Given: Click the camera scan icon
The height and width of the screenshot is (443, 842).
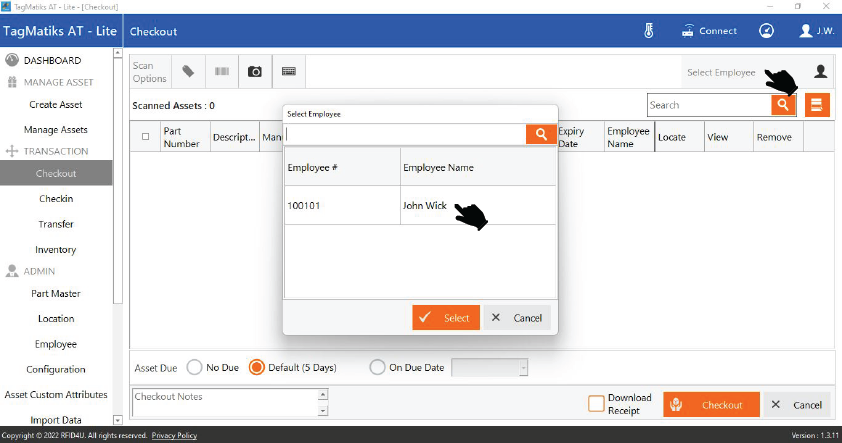Looking at the screenshot, I should tap(255, 72).
